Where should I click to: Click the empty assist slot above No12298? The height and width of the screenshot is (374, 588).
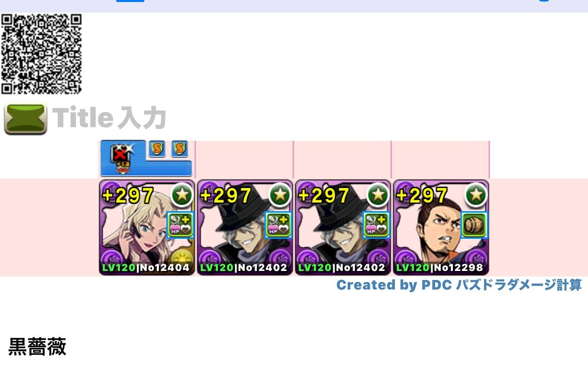441,159
